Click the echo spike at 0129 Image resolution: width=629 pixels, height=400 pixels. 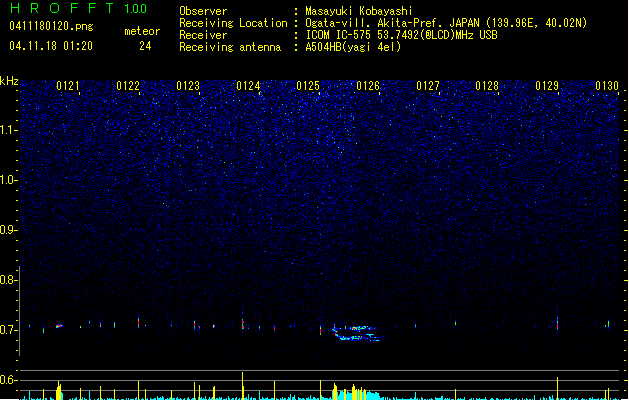557,321
